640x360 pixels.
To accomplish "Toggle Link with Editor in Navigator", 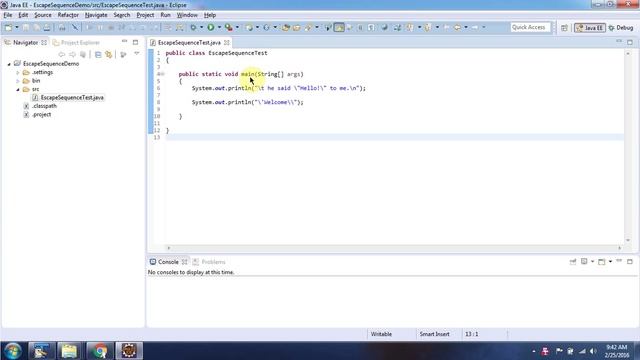I will tap(109, 54).
